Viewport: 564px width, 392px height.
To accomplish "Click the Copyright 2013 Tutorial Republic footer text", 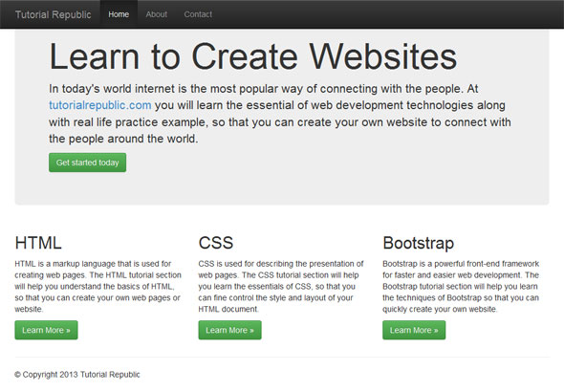I will pyautogui.click(x=77, y=375).
